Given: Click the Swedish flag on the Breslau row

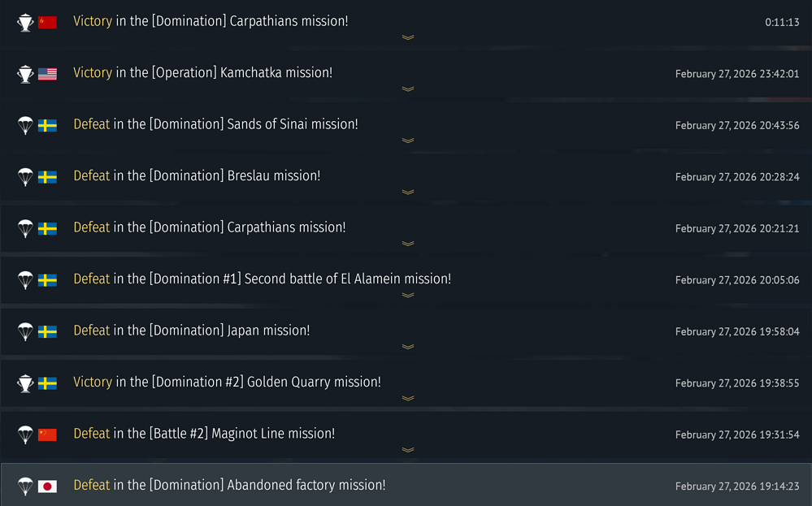Looking at the screenshot, I should (47, 177).
